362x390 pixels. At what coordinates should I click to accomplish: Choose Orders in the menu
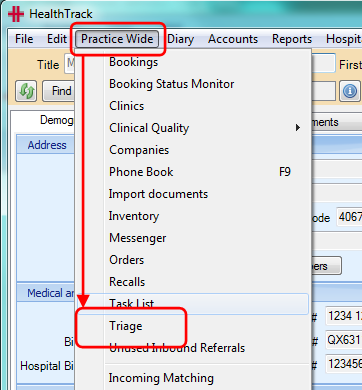pyautogui.click(x=193, y=260)
